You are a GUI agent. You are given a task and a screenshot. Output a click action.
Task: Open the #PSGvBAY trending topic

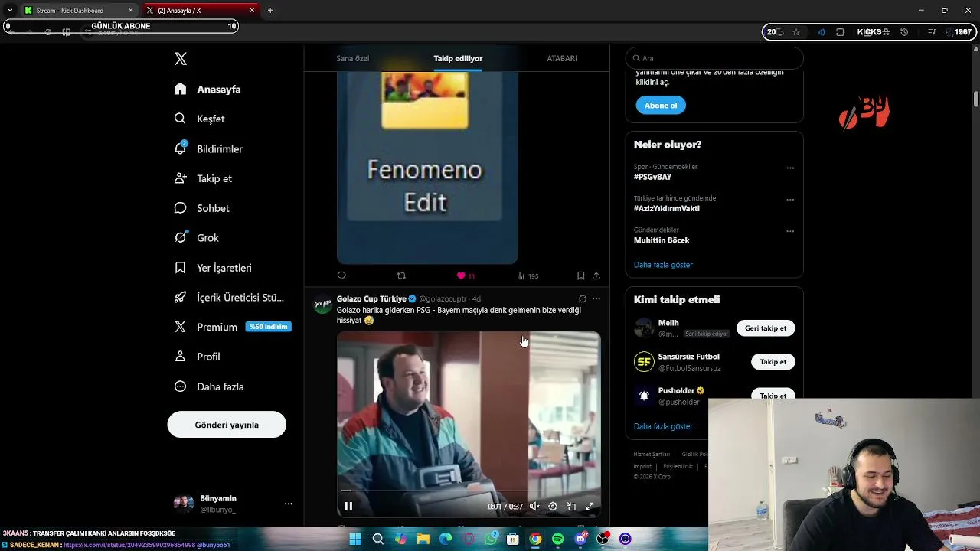coord(652,177)
